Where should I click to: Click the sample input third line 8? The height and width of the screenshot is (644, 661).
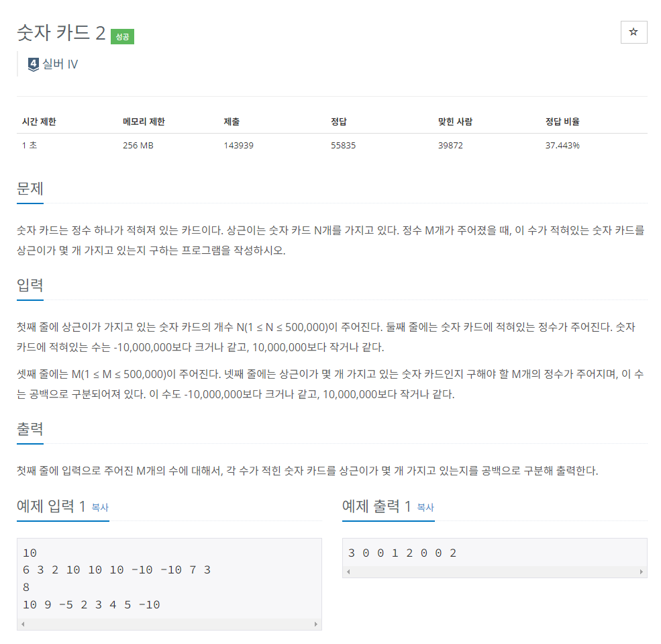coord(26,587)
